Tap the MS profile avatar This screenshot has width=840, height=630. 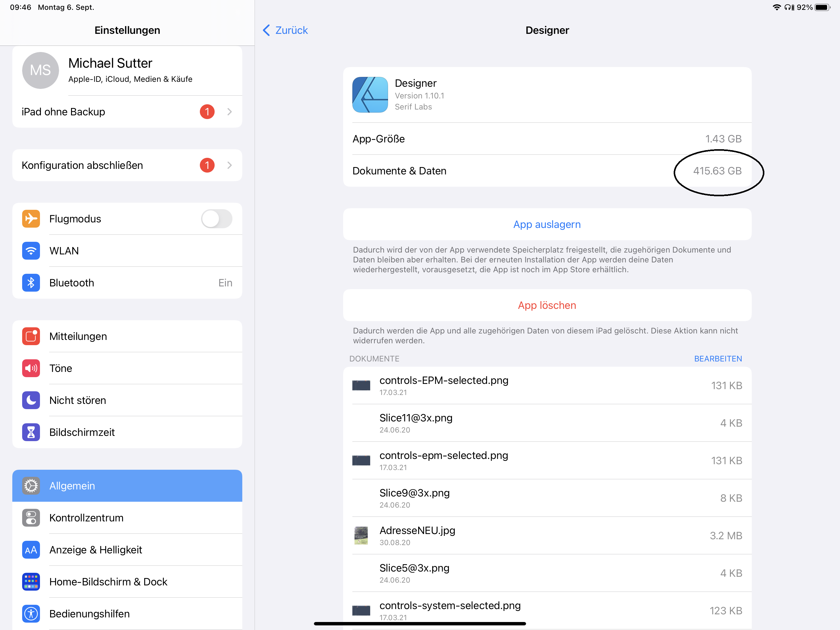pyautogui.click(x=40, y=70)
